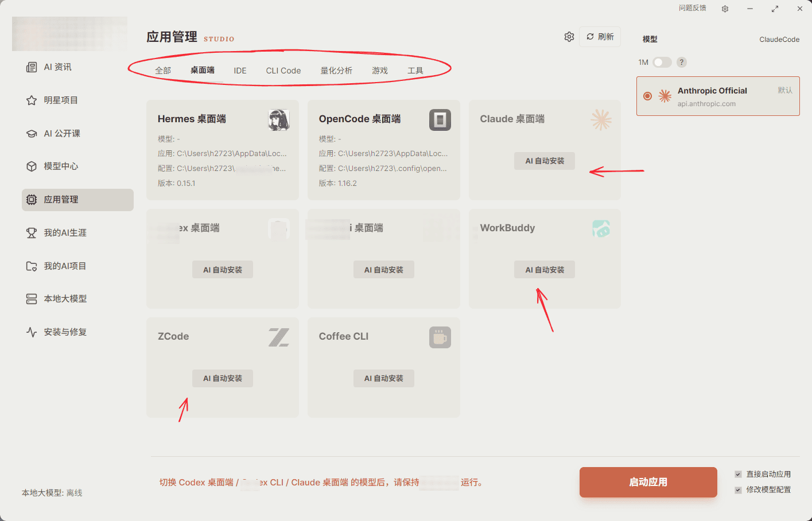
Task: Select the Hermes 桌面端 card title
Action: point(192,119)
